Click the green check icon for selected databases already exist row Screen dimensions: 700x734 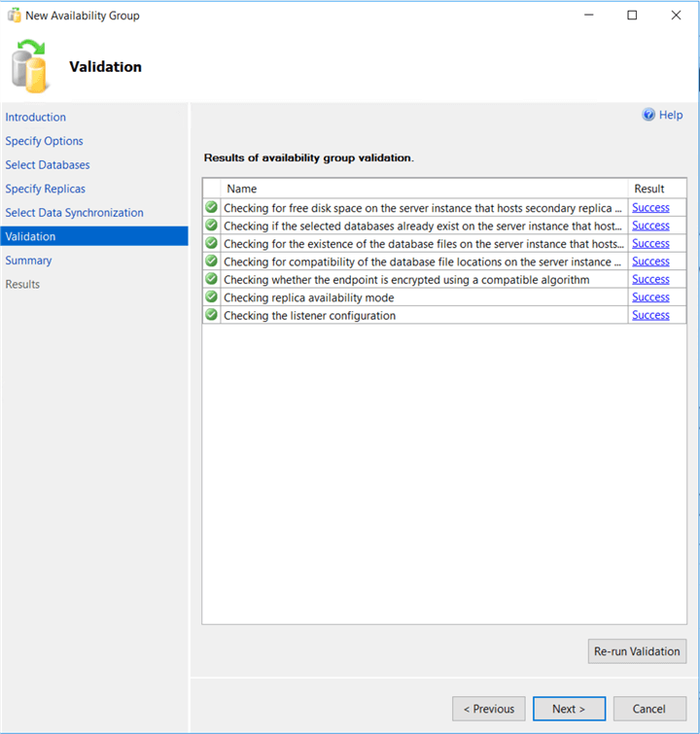(212, 226)
